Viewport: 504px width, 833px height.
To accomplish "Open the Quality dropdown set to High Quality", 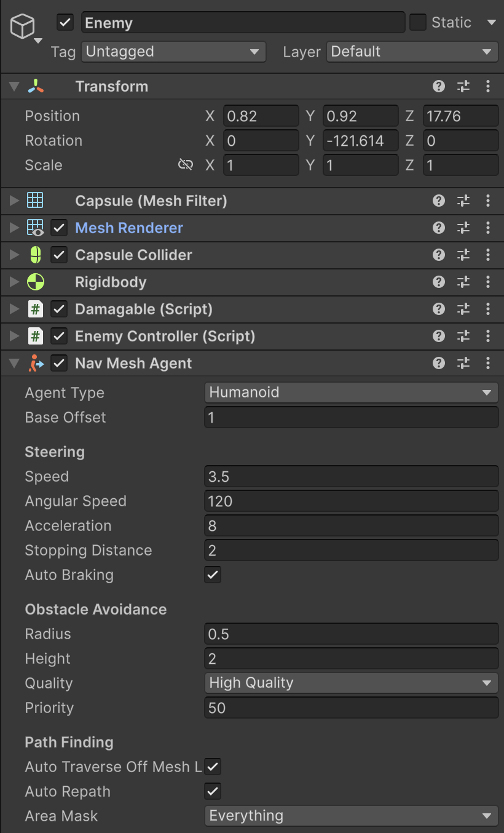I will pos(350,683).
